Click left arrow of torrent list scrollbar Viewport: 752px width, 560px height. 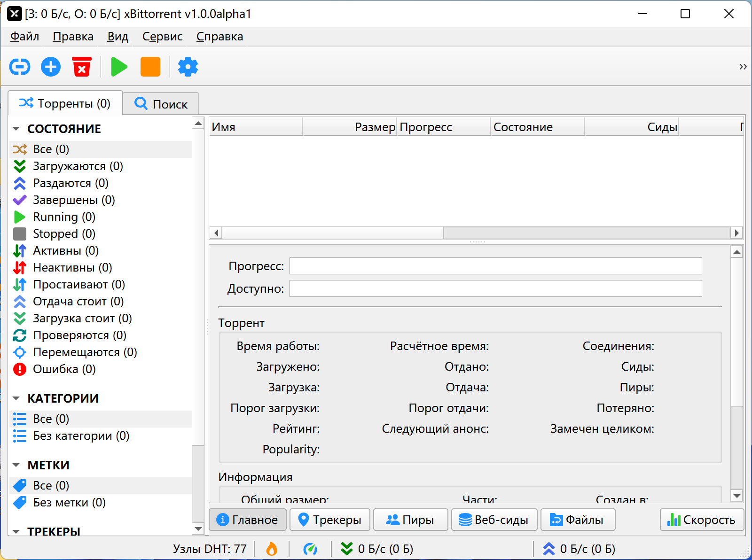tap(216, 233)
